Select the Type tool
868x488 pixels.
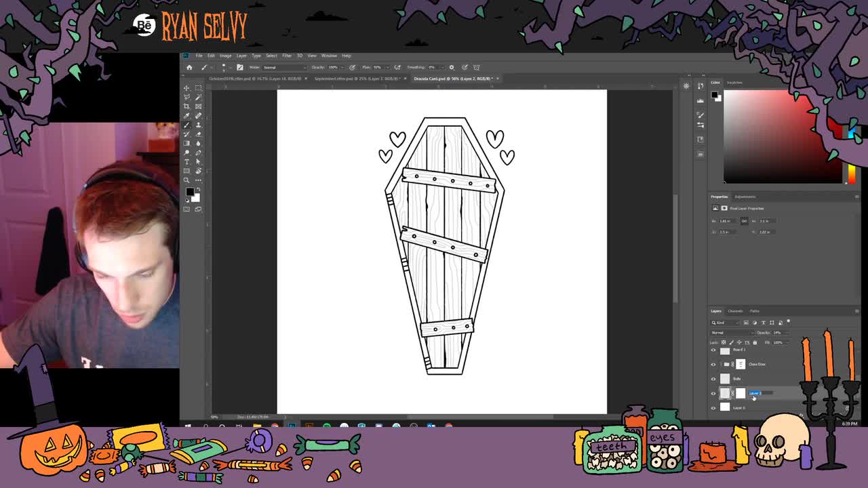[x=186, y=161]
